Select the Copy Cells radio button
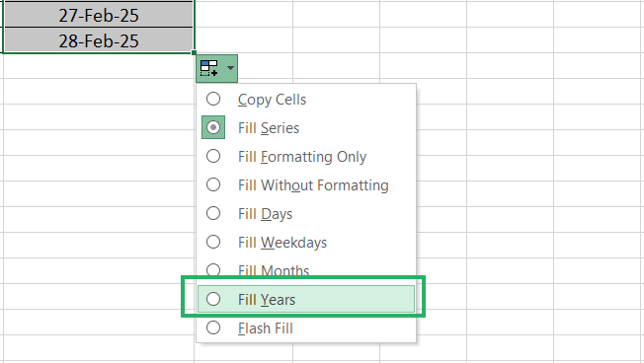The height and width of the screenshot is (363, 644). [213, 99]
